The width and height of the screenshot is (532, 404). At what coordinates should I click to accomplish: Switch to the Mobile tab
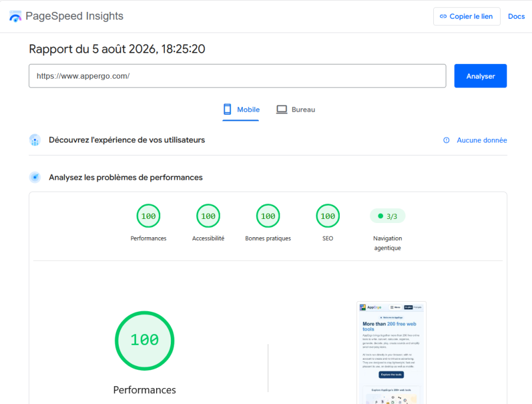tap(241, 109)
